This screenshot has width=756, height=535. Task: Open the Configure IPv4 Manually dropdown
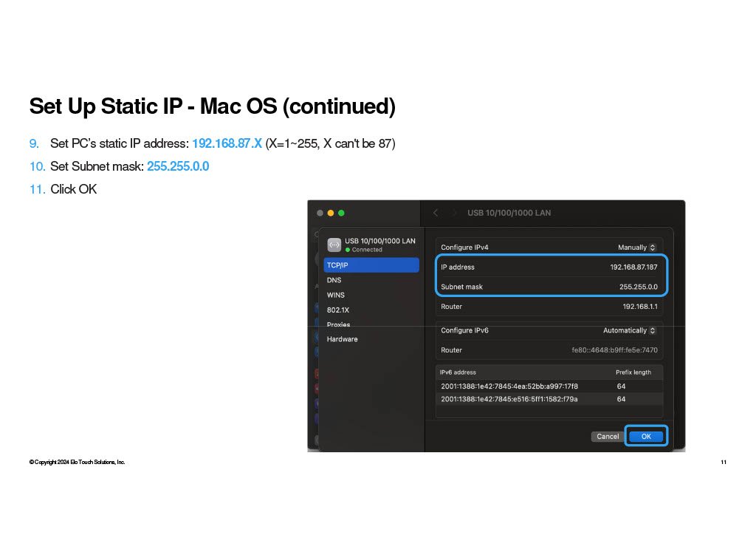click(636, 248)
